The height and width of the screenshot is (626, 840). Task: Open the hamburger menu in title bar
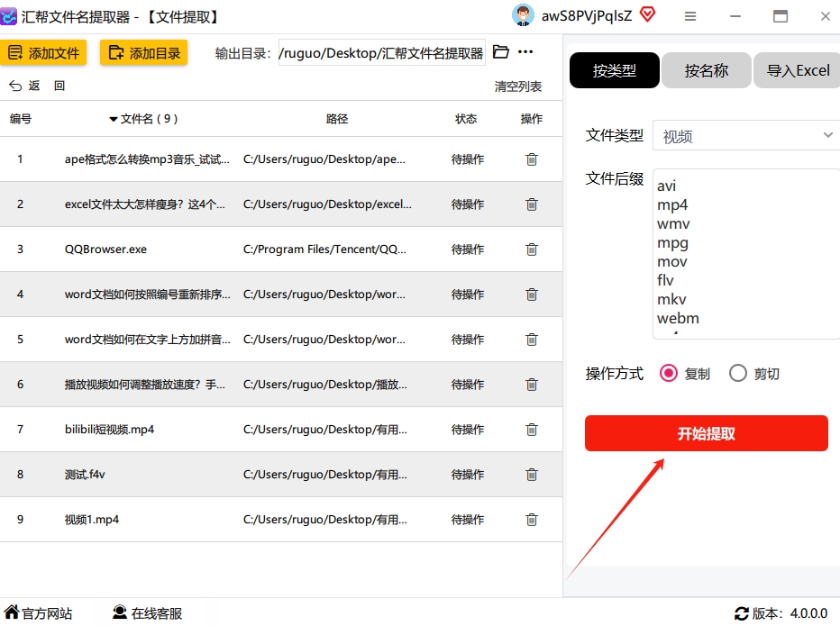pos(690,16)
